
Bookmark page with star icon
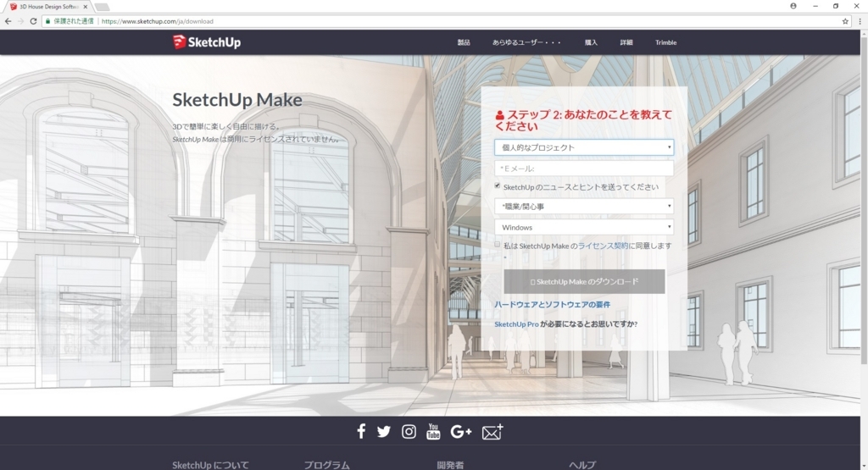[845, 21]
